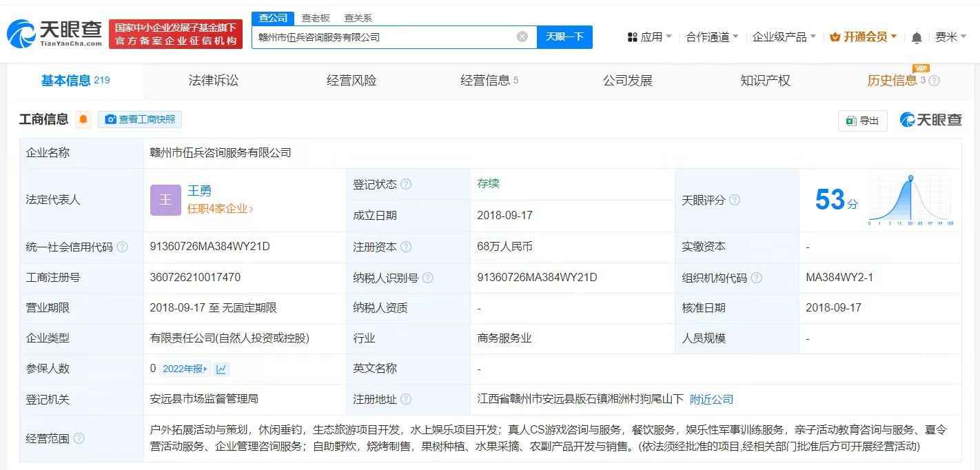Image resolution: width=980 pixels, height=470 pixels.
Task: Click the orange bell beside 工商信息
Action: pos(83,119)
